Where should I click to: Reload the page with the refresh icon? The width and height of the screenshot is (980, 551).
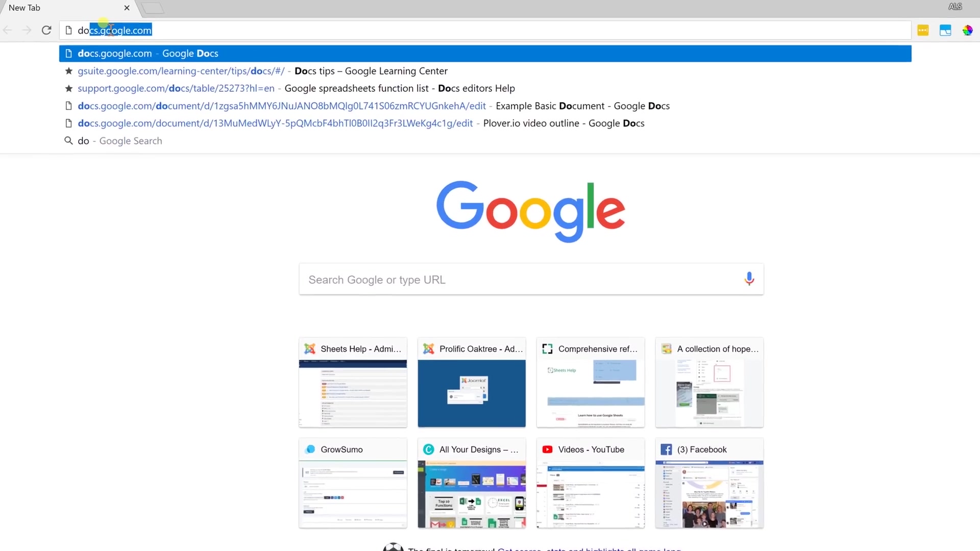point(46,30)
